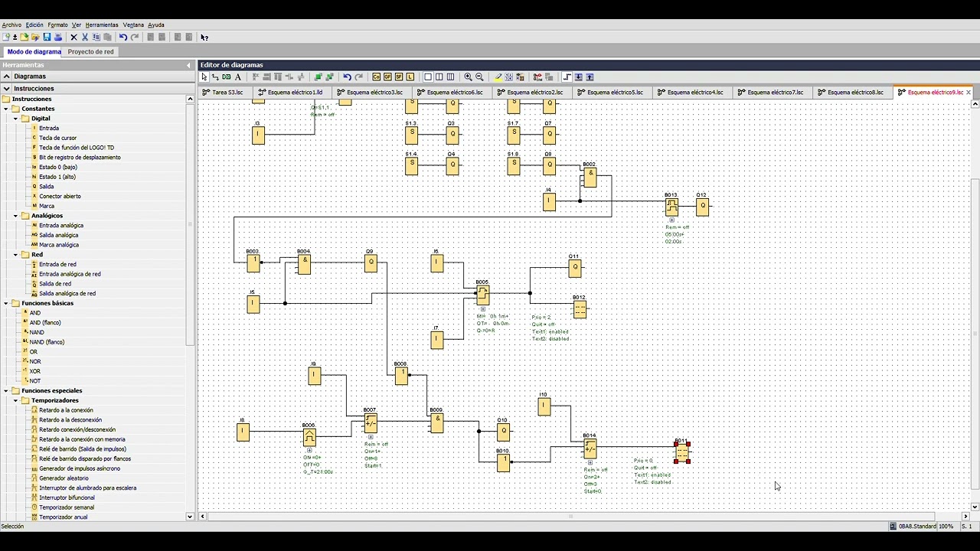Open the Herramientas menu
Viewport: 980px width, 551px height.
tap(102, 24)
